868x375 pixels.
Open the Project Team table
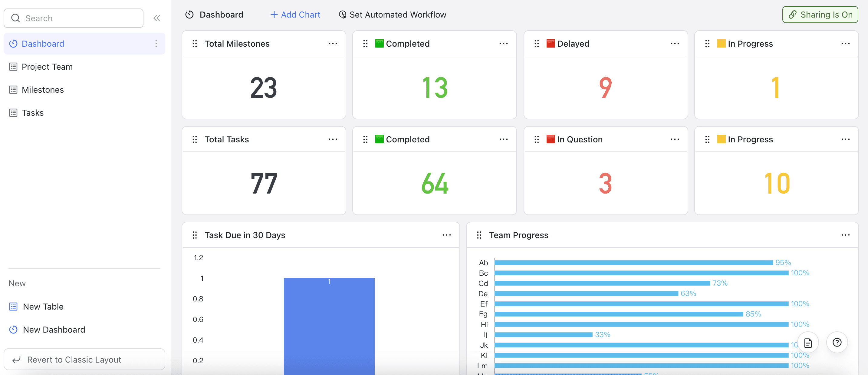pyautogui.click(x=47, y=67)
